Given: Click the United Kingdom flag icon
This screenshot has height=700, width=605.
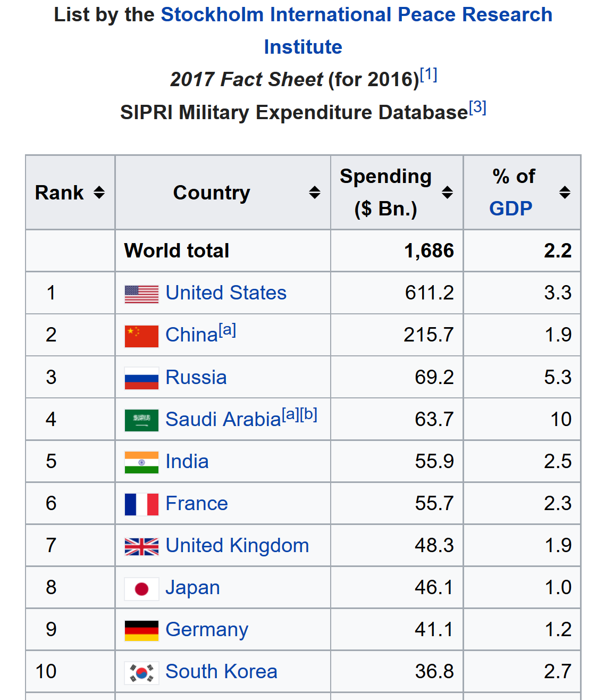Looking at the screenshot, I should click(x=141, y=547).
